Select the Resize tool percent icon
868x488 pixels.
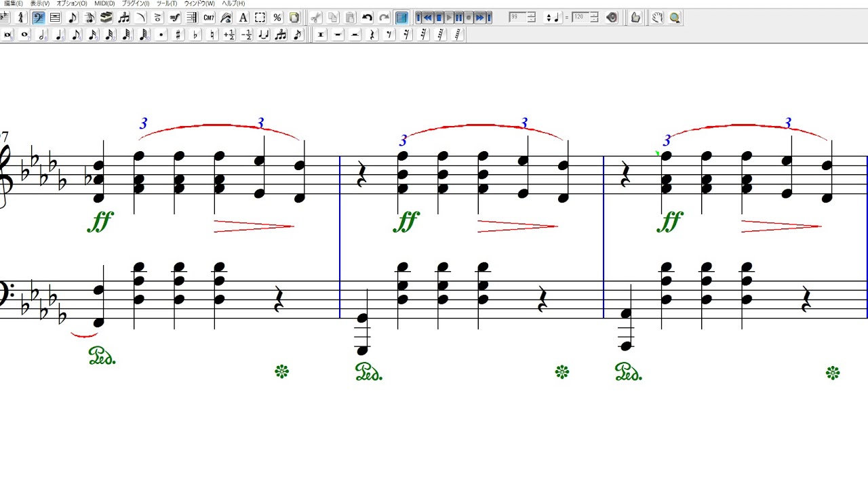click(x=277, y=18)
